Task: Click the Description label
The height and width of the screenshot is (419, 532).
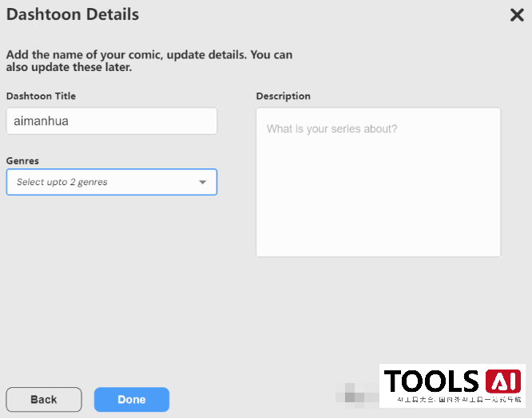Action: pyautogui.click(x=283, y=96)
